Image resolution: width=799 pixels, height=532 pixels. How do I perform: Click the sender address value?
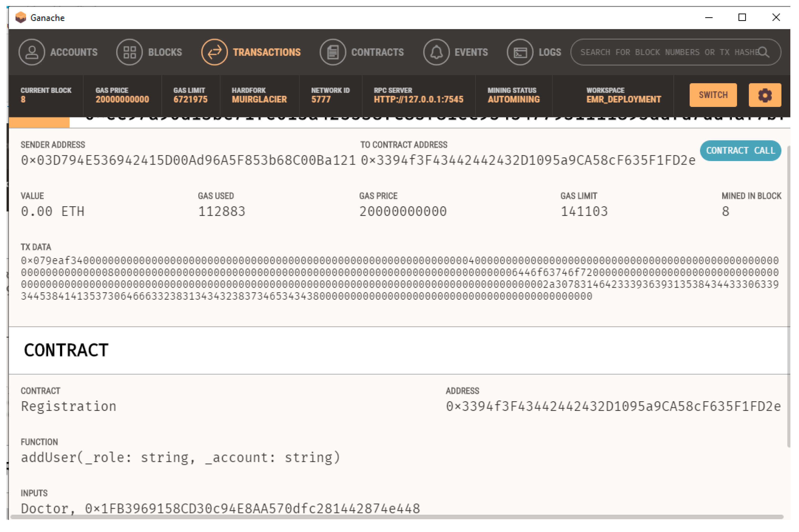click(x=188, y=160)
